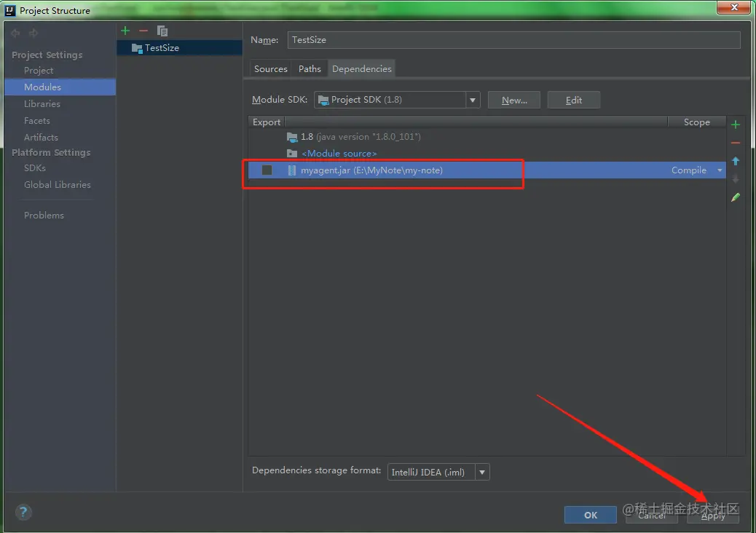
Task: Click the back navigation arrow
Action: click(15, 33)
